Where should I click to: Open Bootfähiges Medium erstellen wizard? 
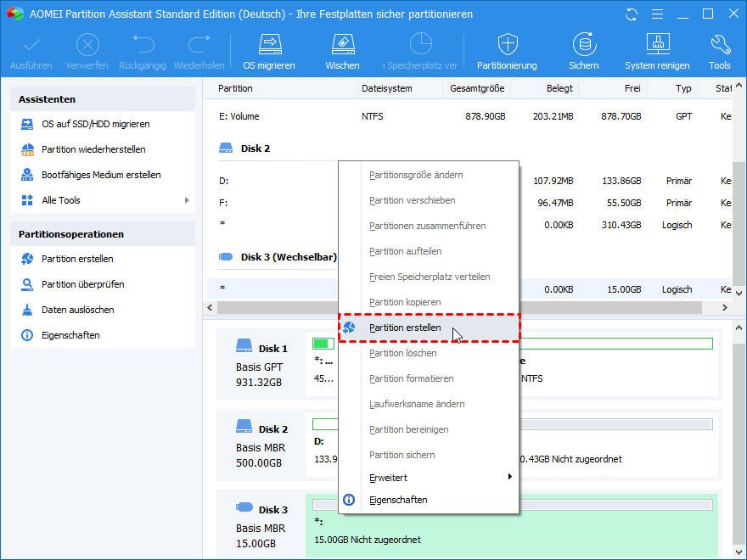(x=103, y=175)
